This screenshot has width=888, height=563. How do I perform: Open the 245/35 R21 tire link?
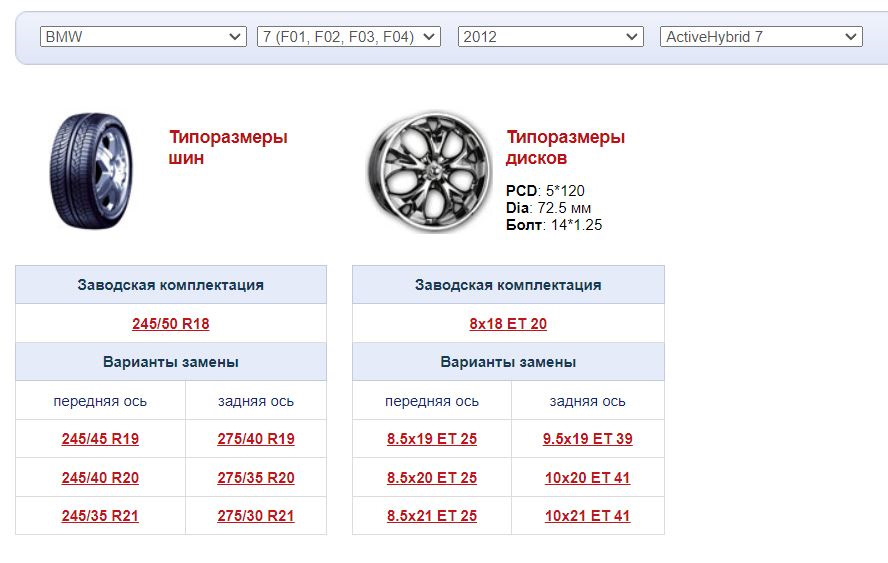tap(100, 517)
